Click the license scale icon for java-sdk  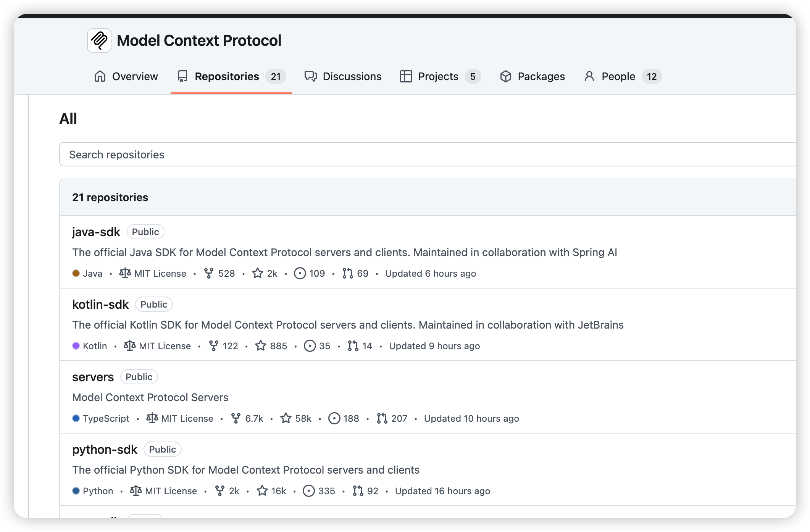pos(125,273)
